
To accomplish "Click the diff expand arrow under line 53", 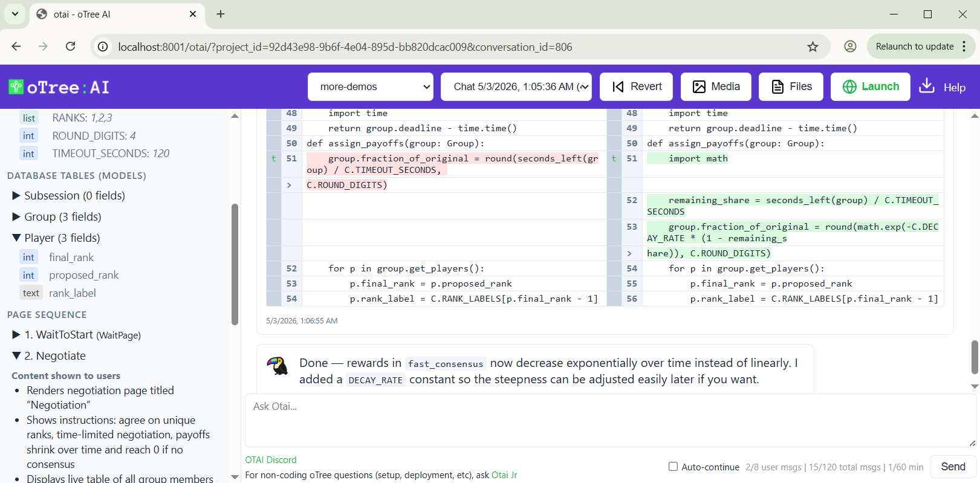I will point(629,253).
